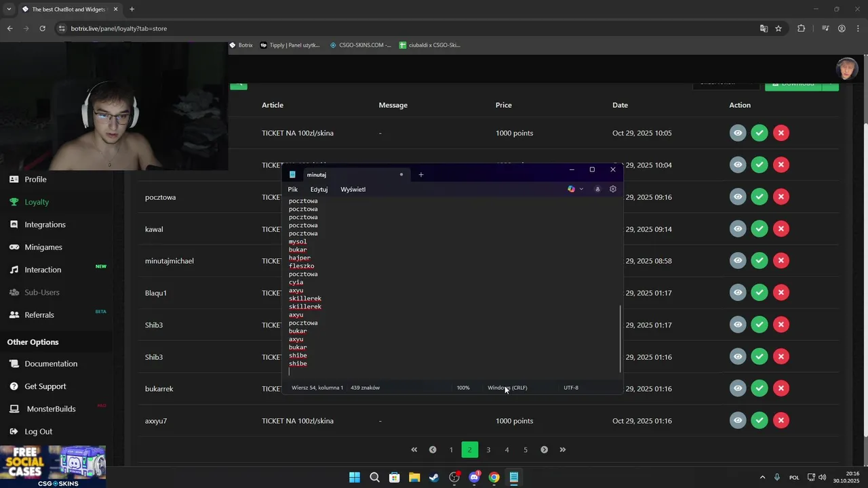868x488 pixels.
Task: Approve axxyu7's order
Action: click(759, 420)
